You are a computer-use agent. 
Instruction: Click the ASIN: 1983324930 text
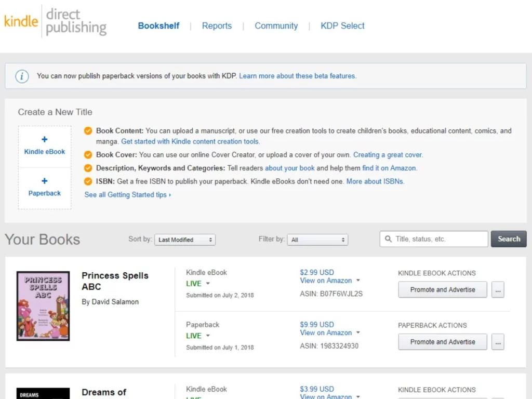coord(329,346)
